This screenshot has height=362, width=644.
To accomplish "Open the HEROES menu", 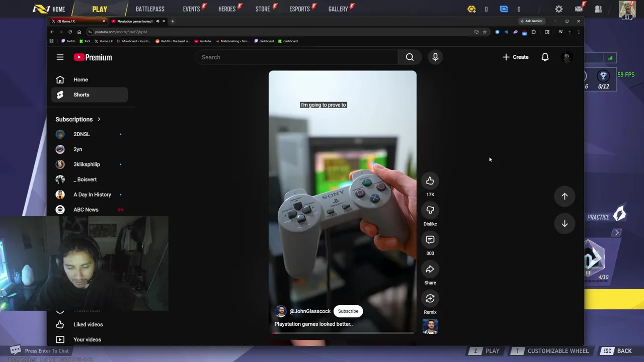I will (x=227, y=9).
